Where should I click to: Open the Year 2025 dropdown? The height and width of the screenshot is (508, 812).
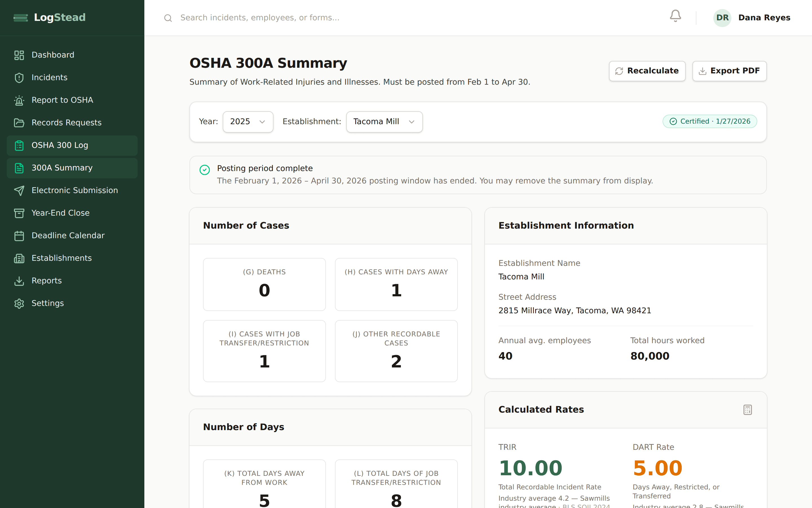tap(248, 122)
